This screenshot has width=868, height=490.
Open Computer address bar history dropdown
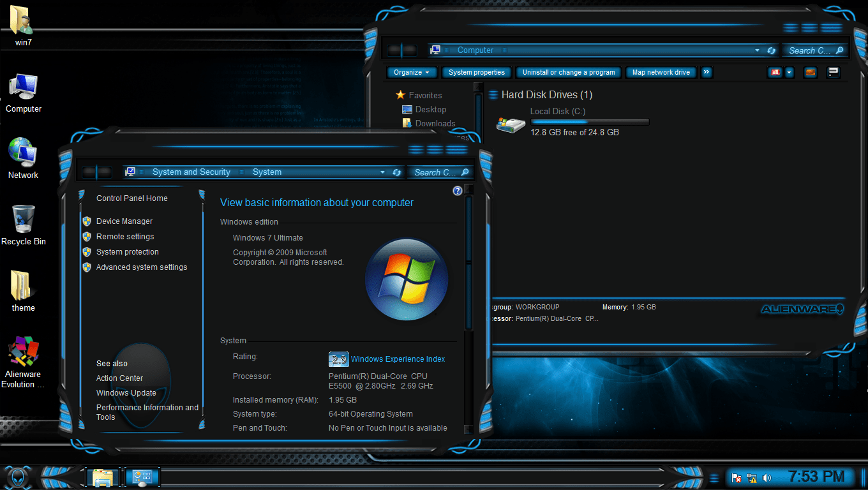coord(757,50)
